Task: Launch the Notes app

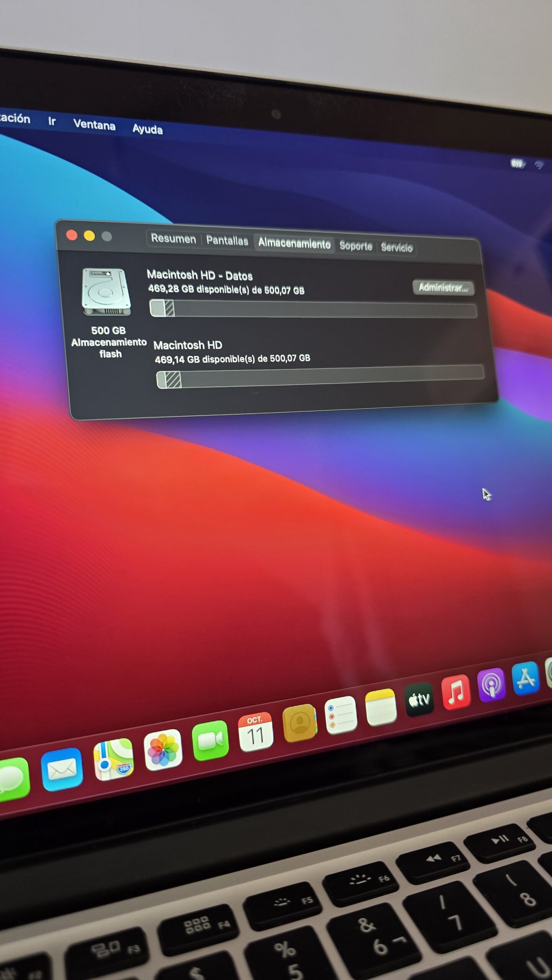Action: [380, 707]
